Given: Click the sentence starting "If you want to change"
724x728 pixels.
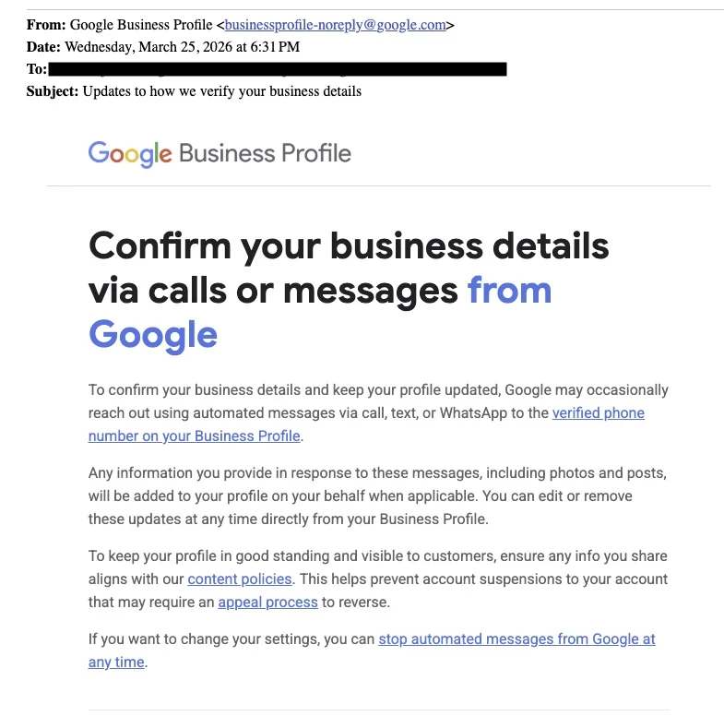Looking at the screenshot, I should point(231,638).
